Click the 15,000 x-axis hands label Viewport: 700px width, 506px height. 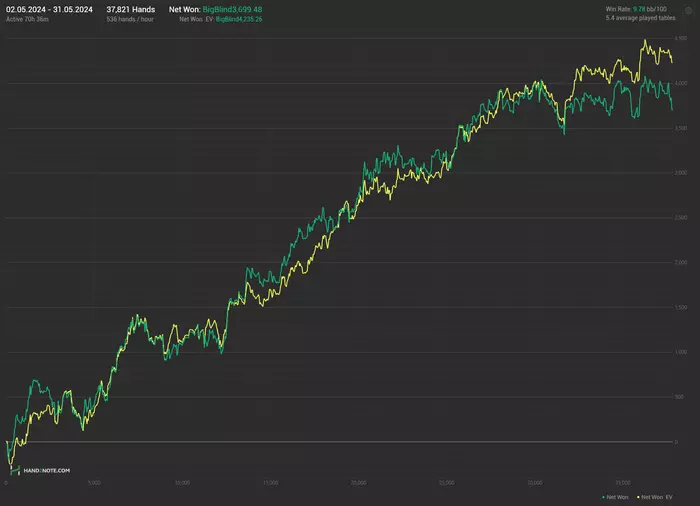pos(271,483)
